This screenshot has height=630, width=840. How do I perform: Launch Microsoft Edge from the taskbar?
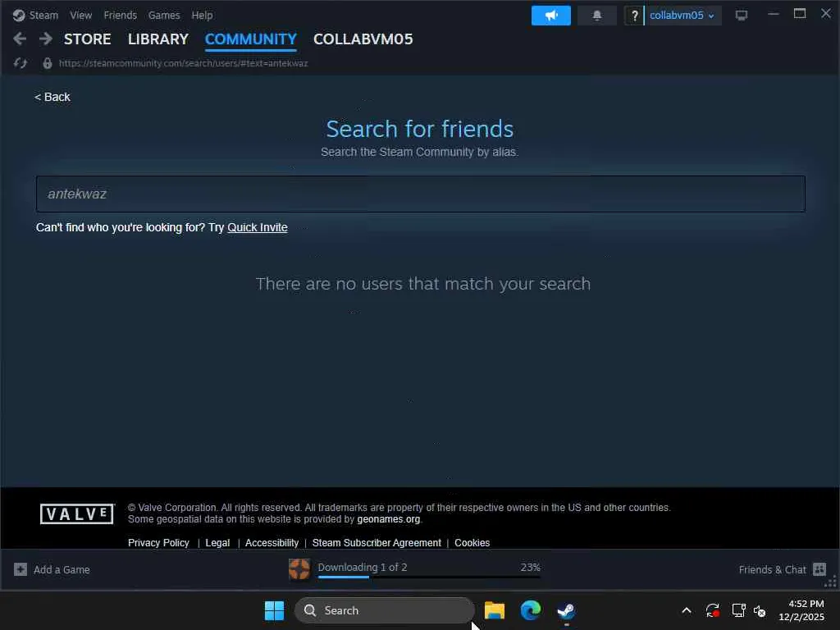(x=531, y=610)
